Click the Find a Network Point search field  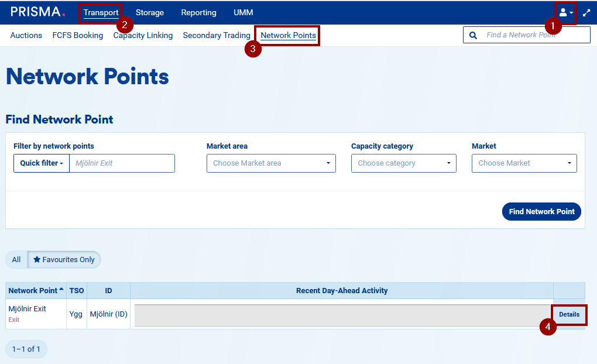click(527, 35)
